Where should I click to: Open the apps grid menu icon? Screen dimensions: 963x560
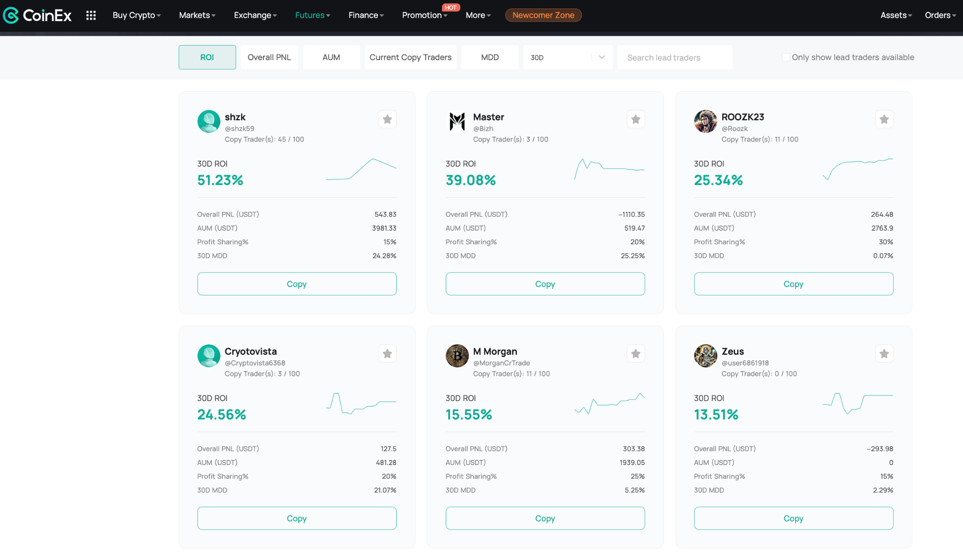pos(91,16)
